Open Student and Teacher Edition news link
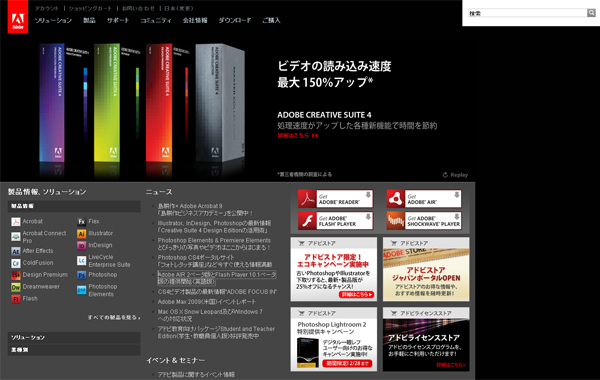Image resolution: width=600 pixels, height=380 pixels. click(x=216, y=333)
